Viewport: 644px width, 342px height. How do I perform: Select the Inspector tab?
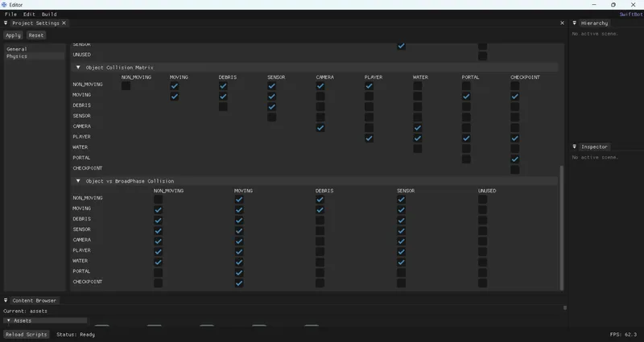(x=594, y=146)
